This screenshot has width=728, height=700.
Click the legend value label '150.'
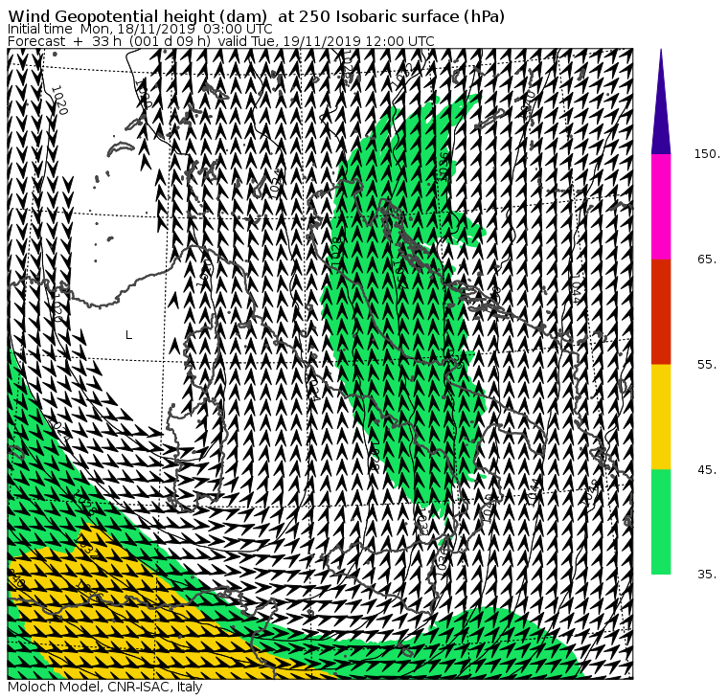(x=707, y=153)
